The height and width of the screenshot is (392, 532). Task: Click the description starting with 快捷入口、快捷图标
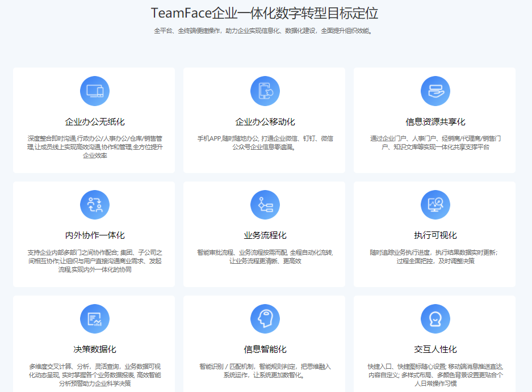[435, 375]
